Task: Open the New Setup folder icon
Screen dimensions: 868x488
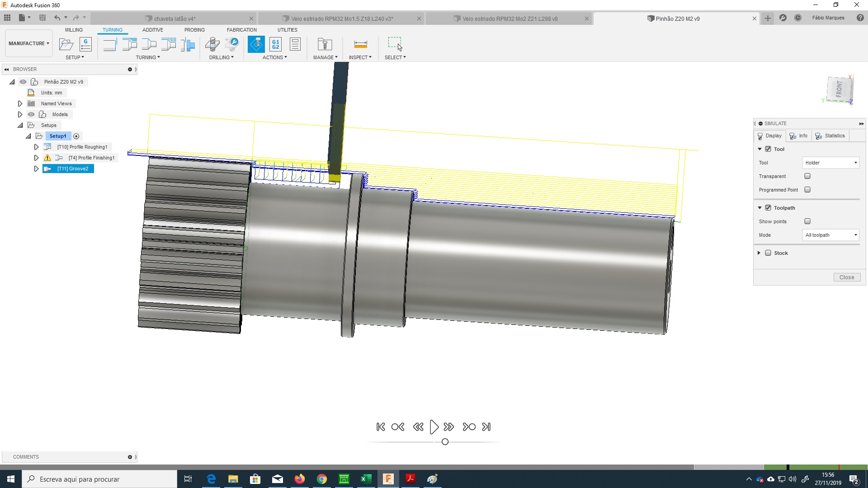Action: [66, 44]
